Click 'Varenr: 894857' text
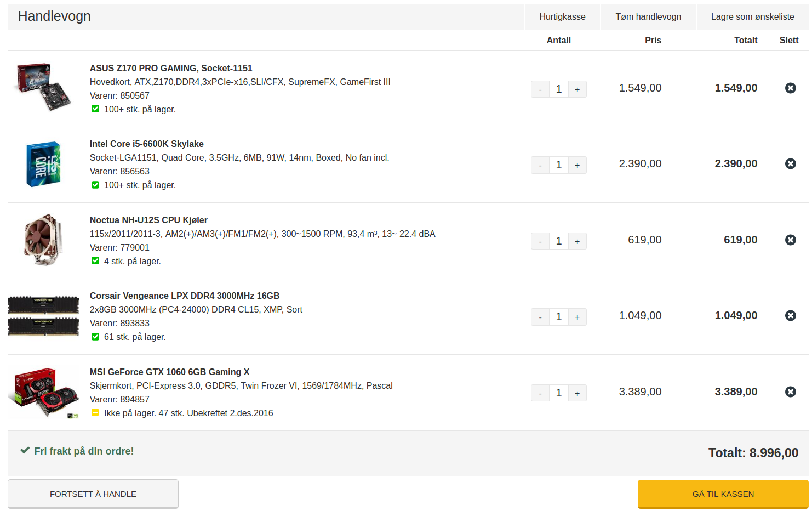 click(119, 399)
